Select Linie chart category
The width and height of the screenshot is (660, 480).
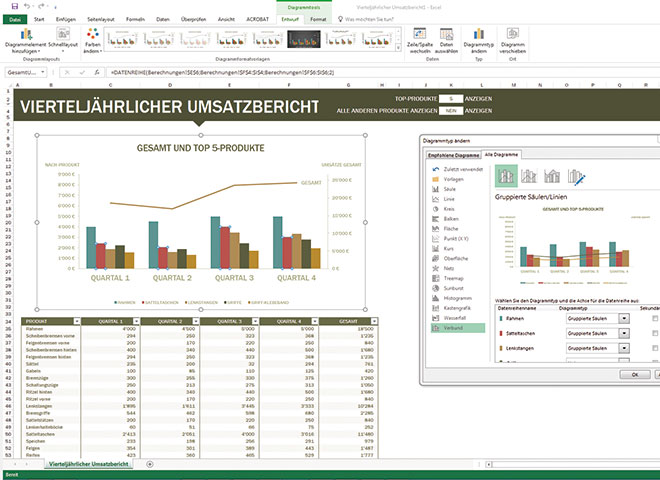point(443,199)
